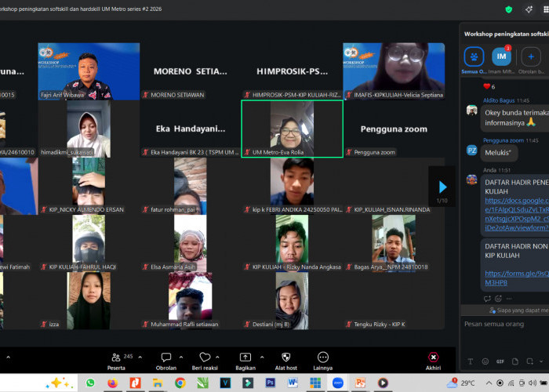The height and width of the screenshot is (392, 549).
Task: Click the Beri reaksi heart icon
Action: [x=205, y=358]
